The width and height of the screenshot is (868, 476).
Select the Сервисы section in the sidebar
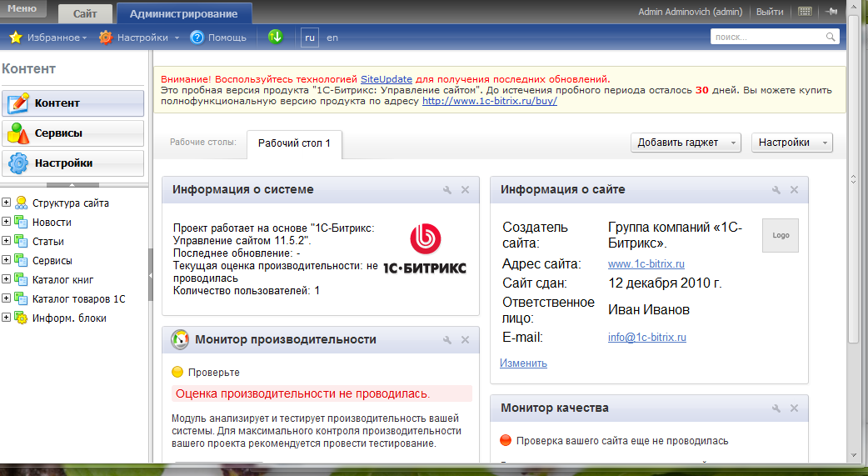[x=72, y=133]
